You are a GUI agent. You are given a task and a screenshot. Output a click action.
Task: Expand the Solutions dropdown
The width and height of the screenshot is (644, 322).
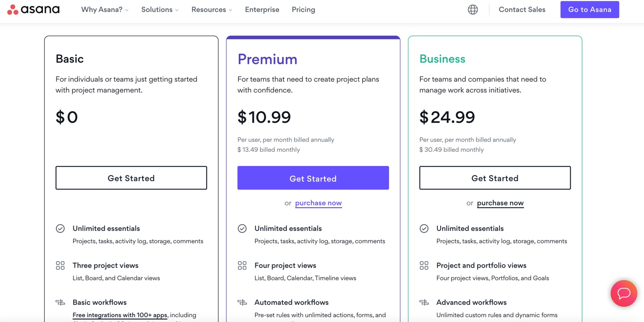(x=160, y=9)
